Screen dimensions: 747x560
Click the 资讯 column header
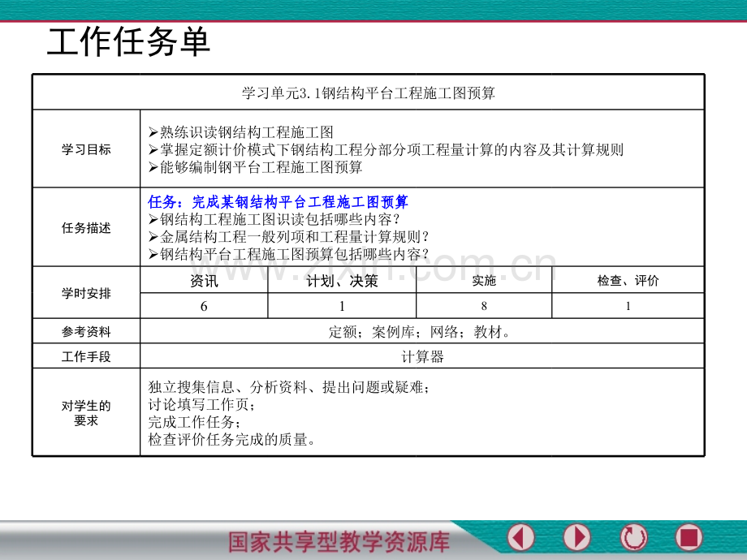coord(204,281)
